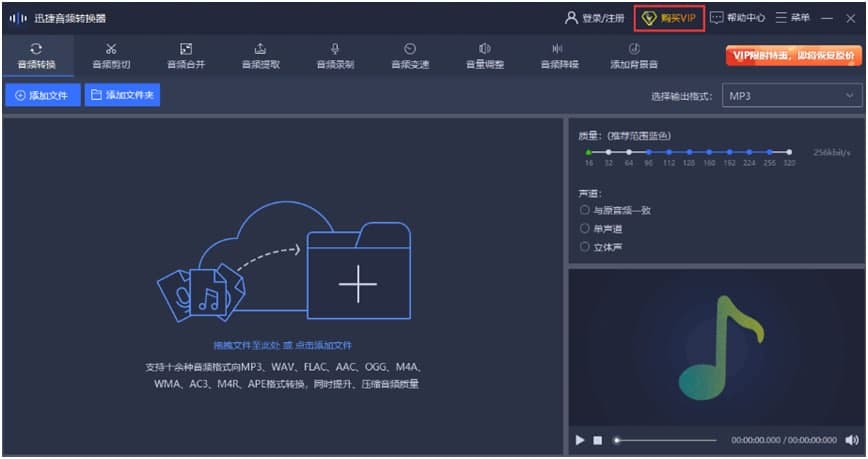Open the 音频降噪 (noise reduction) tool
Viewport: 868px width, 459px height.
click(559, 56)
